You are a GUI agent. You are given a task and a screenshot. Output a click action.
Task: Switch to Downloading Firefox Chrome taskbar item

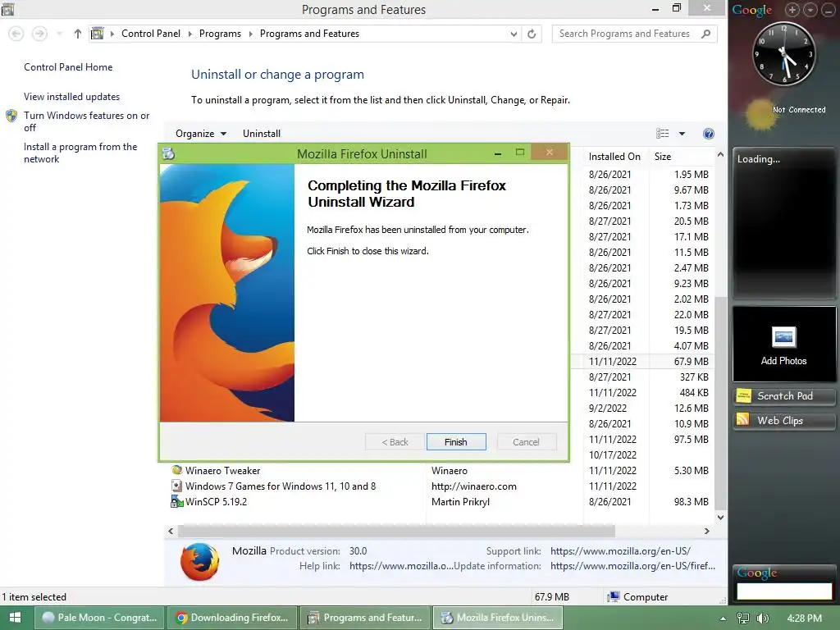(231, 618)
